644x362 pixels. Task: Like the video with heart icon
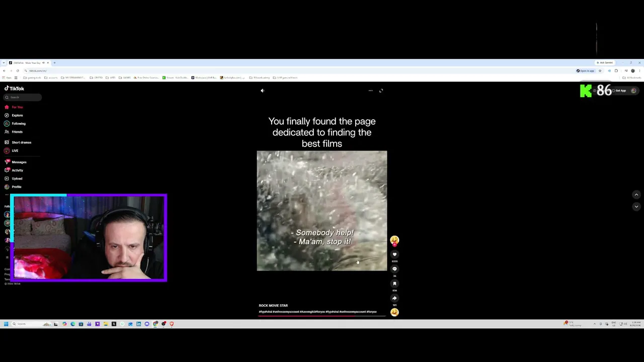[x=394, y=254]
